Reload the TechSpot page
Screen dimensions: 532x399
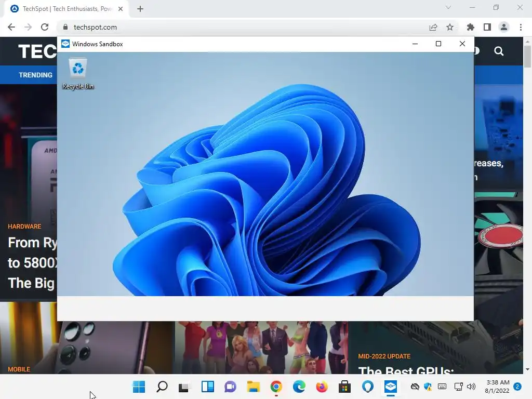pos(45,27)
